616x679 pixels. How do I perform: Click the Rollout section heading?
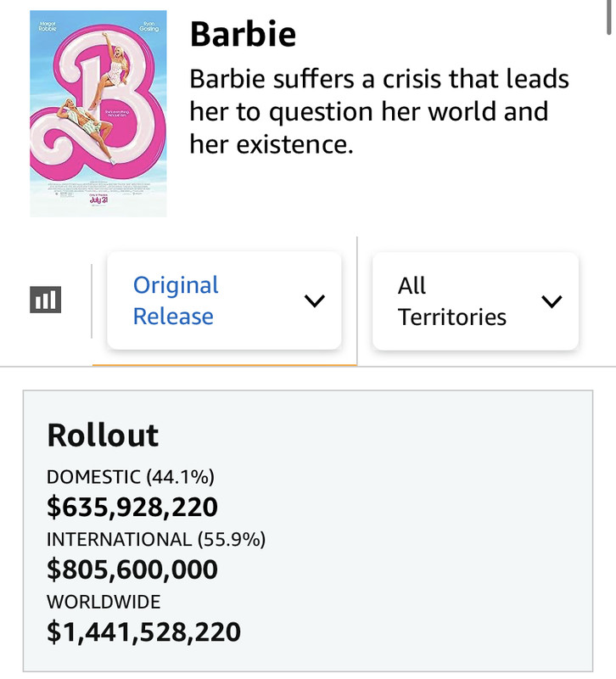pos(103,435)
